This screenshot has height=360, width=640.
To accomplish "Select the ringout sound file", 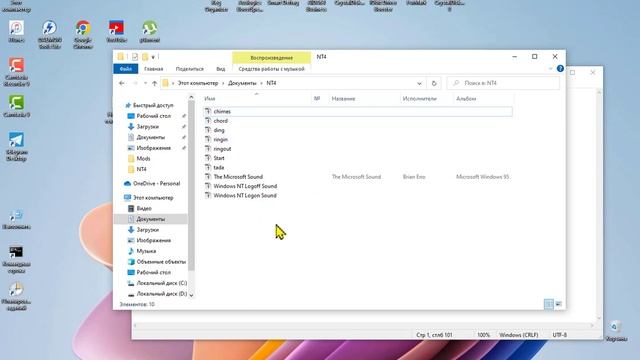I will (x=222, y=149).
